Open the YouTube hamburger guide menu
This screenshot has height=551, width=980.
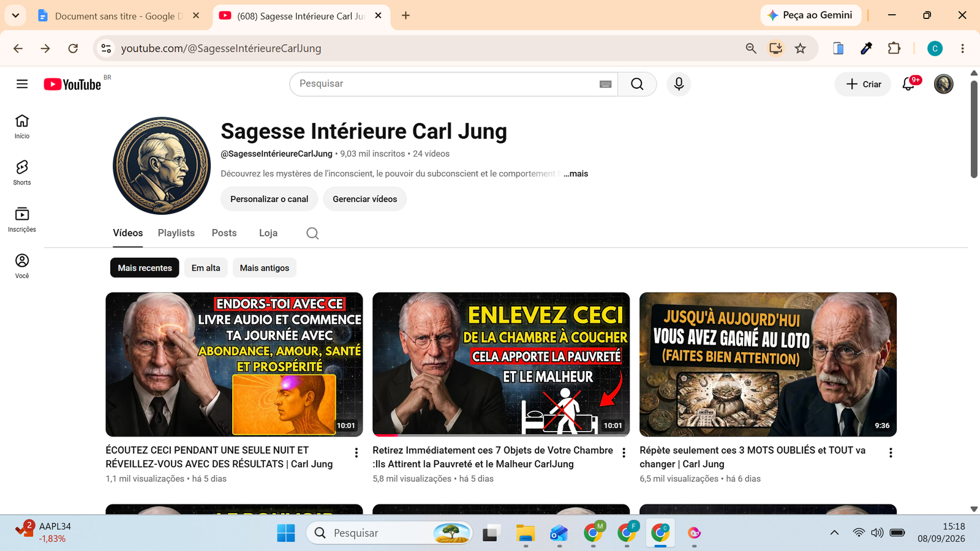point(22,84)
